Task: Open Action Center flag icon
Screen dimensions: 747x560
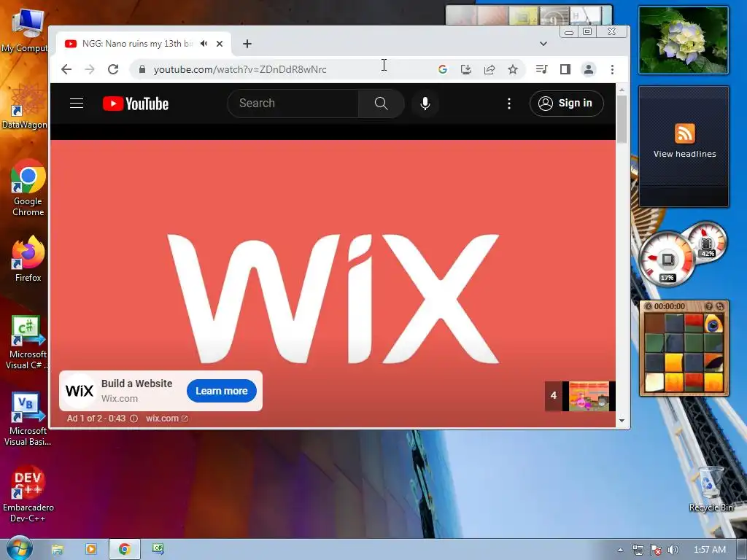Action: coord(656,550)
